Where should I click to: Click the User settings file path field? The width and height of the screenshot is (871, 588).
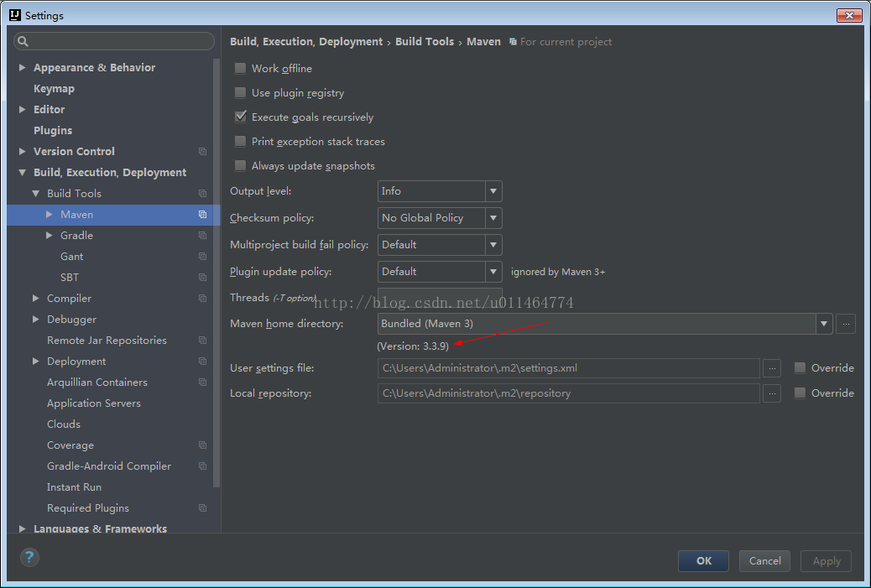point(568,368)
